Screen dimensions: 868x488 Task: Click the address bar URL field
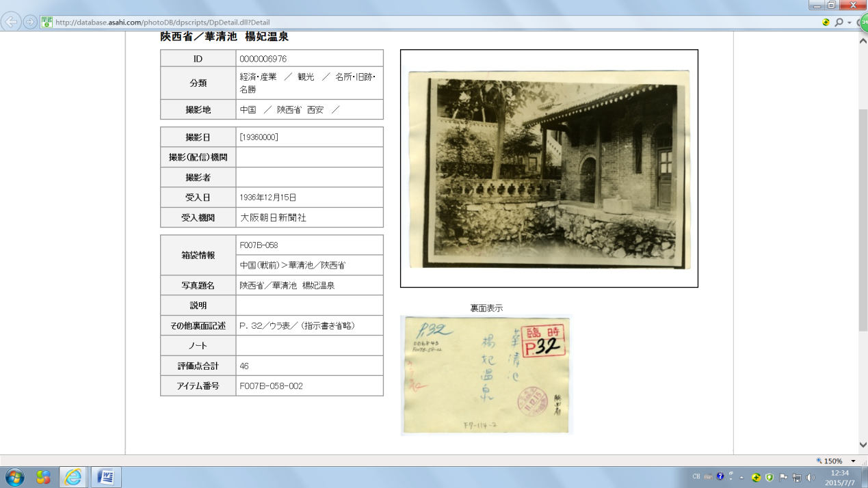pyautogui.click(x=410, y=22)
